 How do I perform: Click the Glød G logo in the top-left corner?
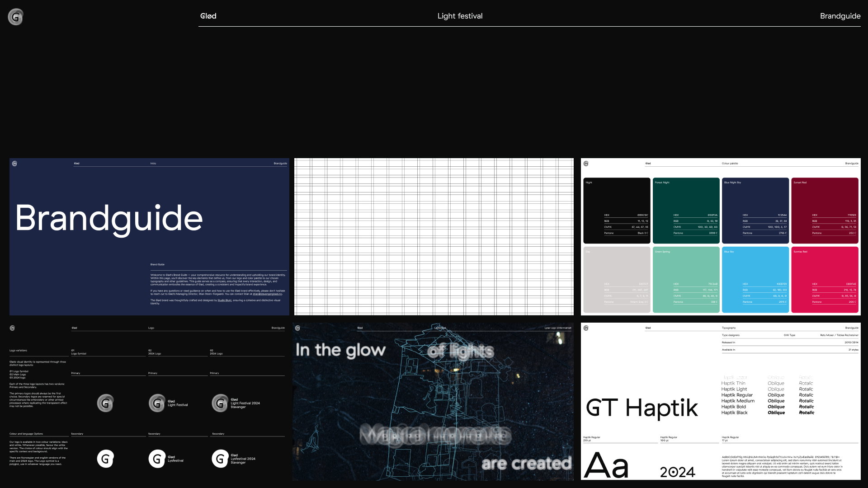point(16,17)
